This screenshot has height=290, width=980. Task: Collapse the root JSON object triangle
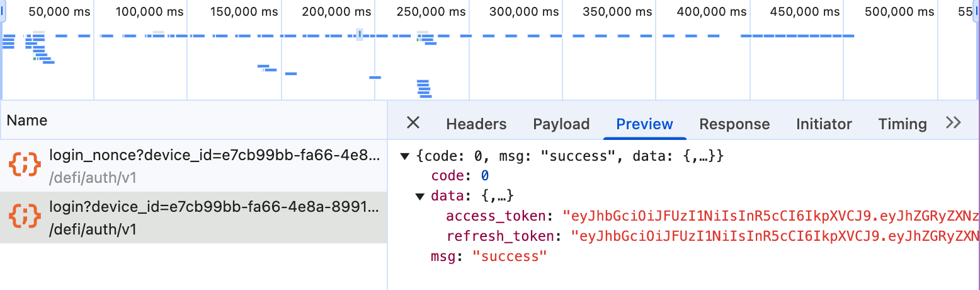404,156
